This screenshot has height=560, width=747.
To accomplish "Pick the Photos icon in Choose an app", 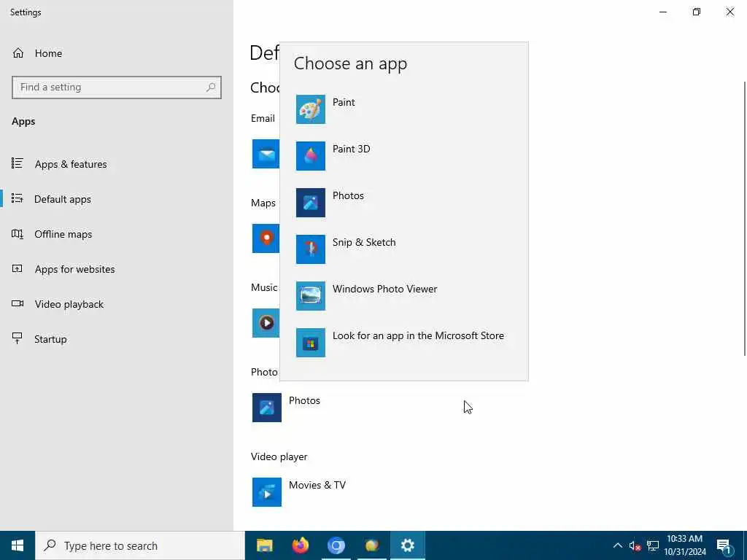I will tap(311, 203).
